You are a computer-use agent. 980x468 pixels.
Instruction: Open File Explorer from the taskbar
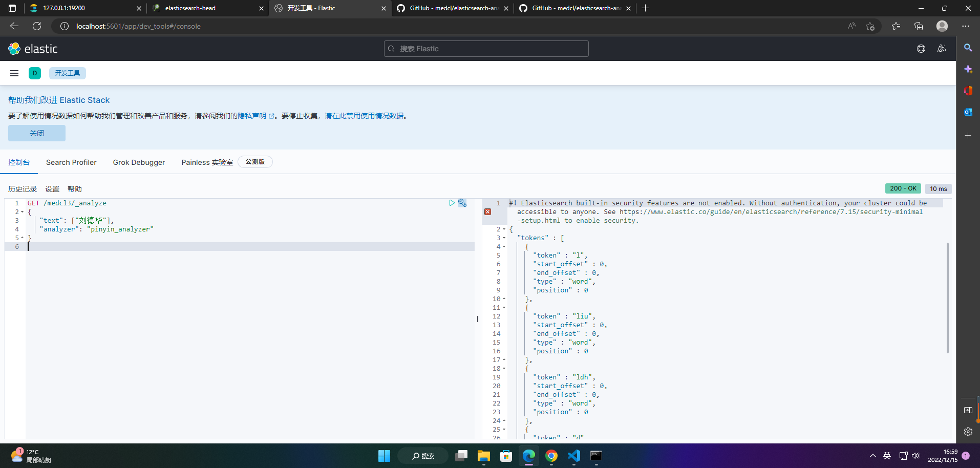click(483, 456)
